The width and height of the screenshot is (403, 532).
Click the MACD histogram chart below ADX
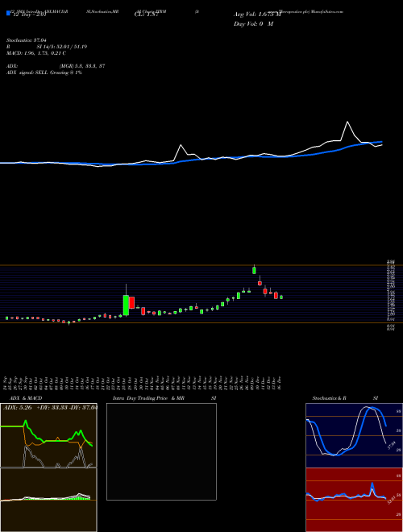click(48, 500)
